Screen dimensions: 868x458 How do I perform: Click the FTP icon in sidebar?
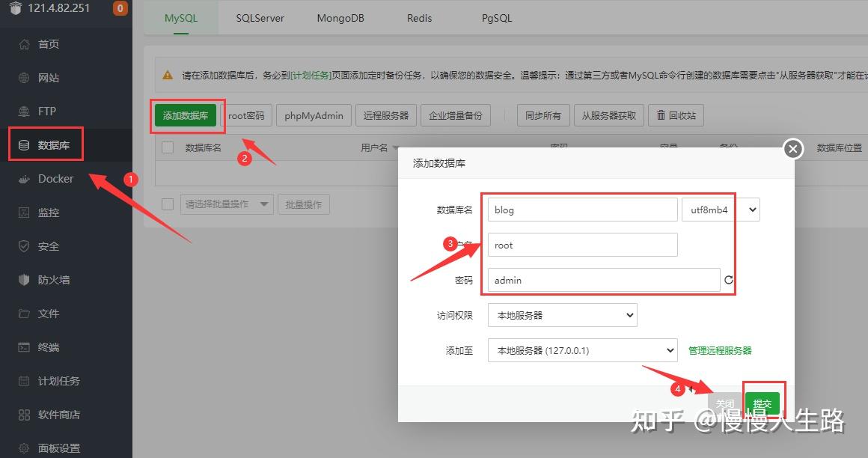(24, 112)
